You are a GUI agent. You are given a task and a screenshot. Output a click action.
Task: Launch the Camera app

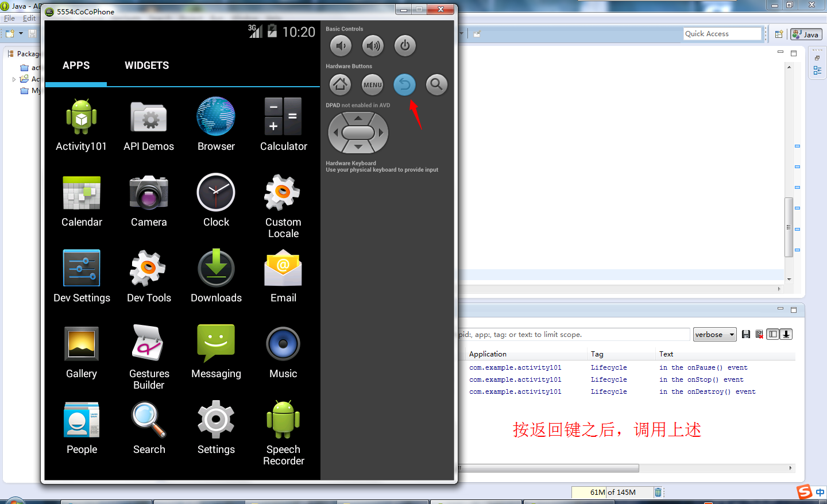[149, 200]
